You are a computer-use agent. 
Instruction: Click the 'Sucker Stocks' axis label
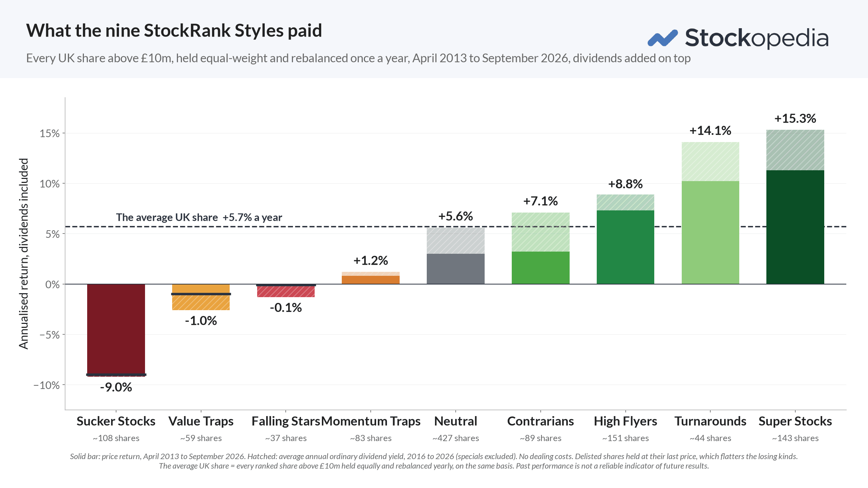116,421
